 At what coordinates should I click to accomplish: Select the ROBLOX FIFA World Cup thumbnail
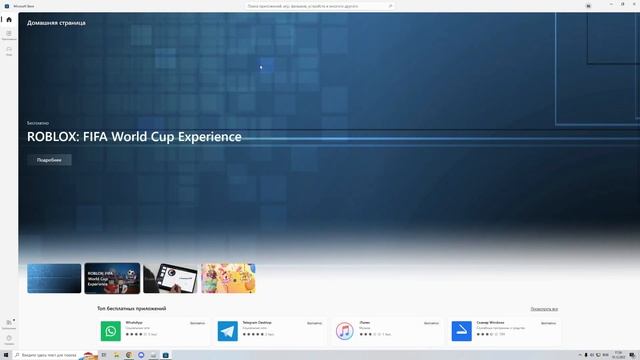click(x=112, y=278)
